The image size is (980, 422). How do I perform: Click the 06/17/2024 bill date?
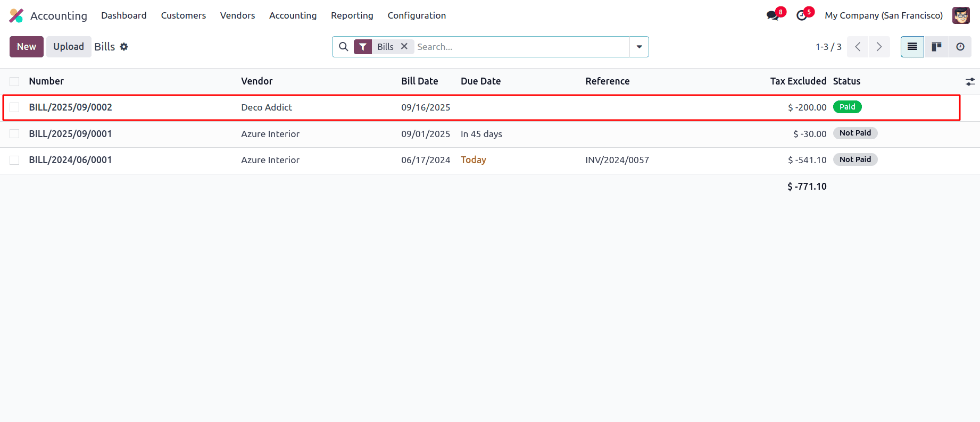pos(426,160)
